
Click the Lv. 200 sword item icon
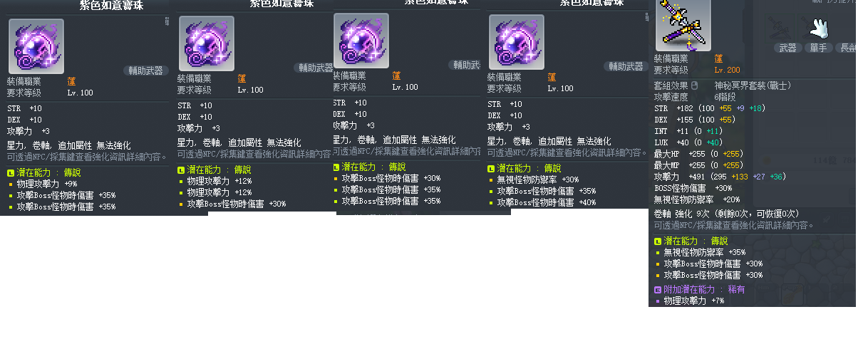(682, 24)
